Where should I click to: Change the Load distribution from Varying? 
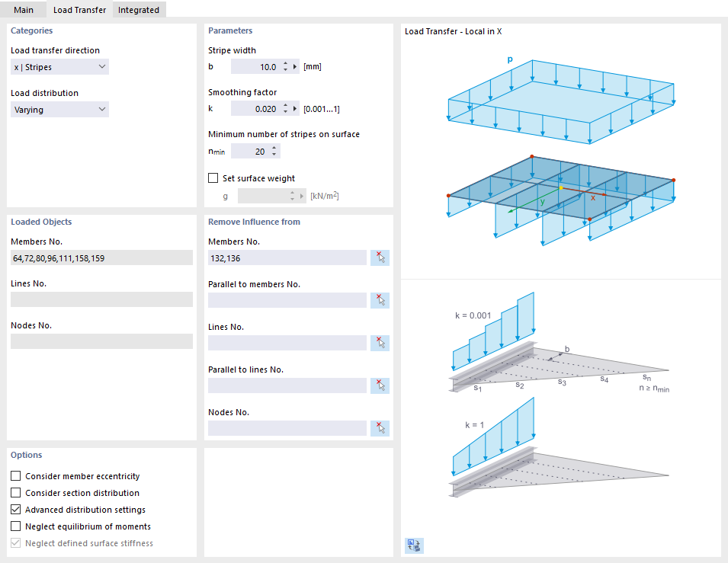tap(59, 109)
